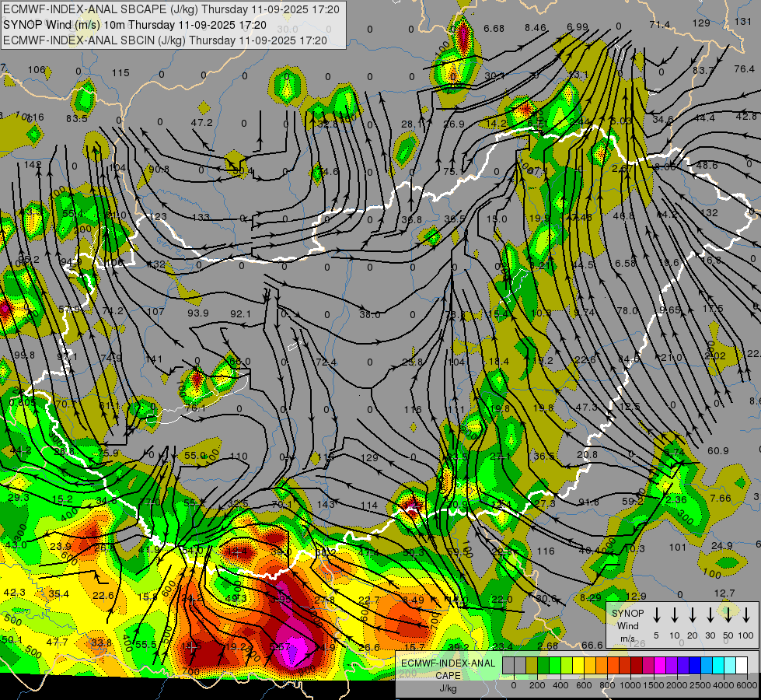This screenshot has height=700, width=761.
Task: Click the 10 m/s wind arrow in legend
Action: click(675, 615)
